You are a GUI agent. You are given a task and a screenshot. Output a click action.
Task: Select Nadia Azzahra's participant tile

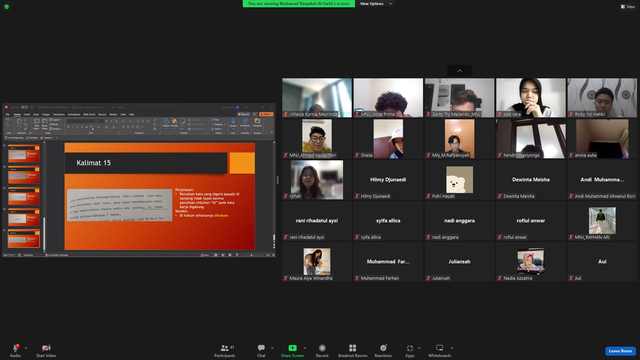(531, 262)
